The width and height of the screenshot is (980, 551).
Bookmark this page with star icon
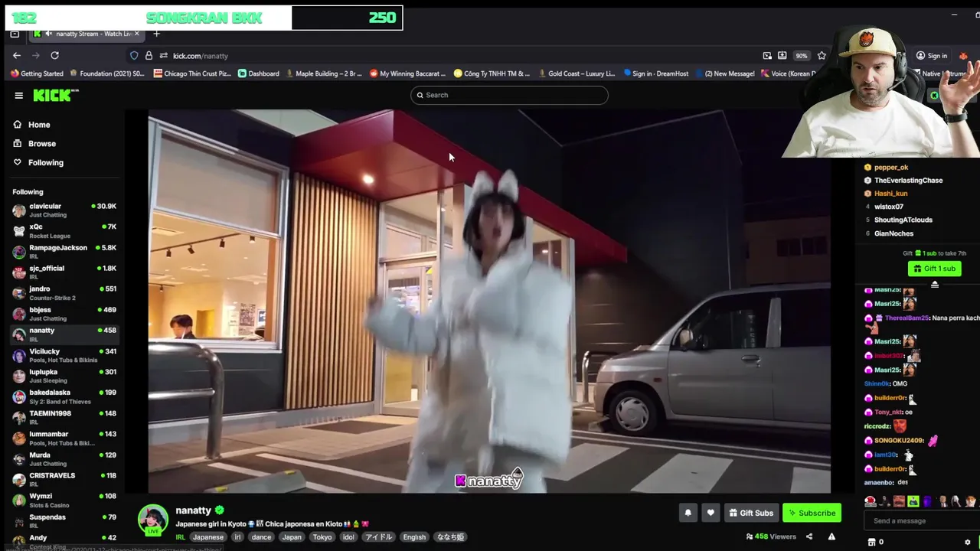pos(822,55)
